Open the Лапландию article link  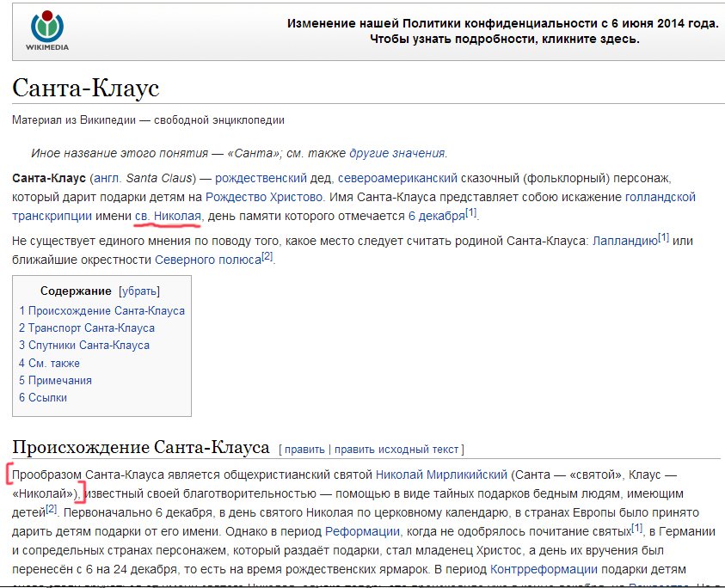point(624,241)
